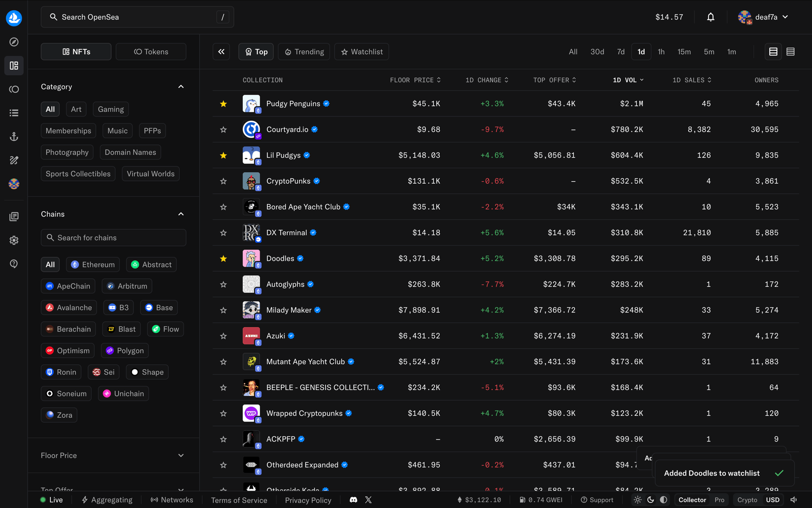Screen dimensions: 812x508
Task: Open the Watchlist tab
Action: [x=362, y=52]
